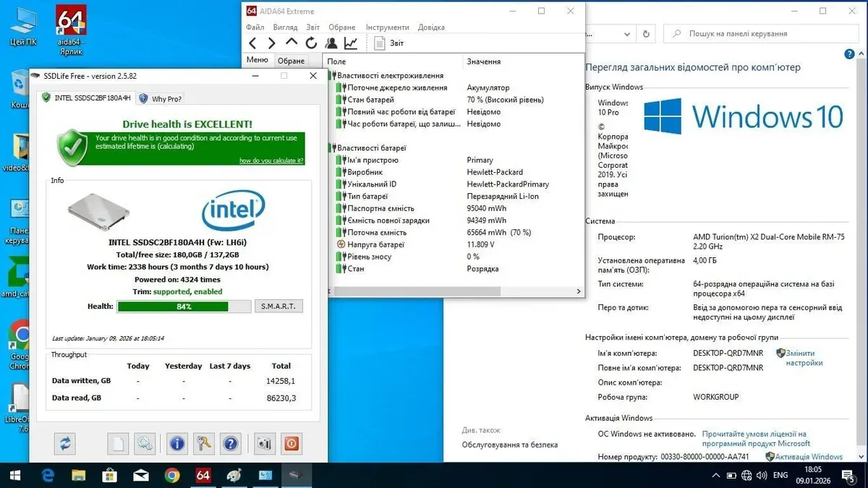This screenshot has width=868, height=488.
Task: Take a screenshot with the camera icon
Action: tap(264, 442)
